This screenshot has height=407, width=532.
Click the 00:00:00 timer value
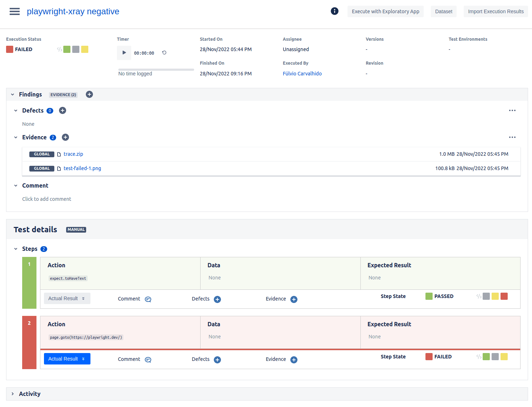pyautogui.click(x=144, y=53)
